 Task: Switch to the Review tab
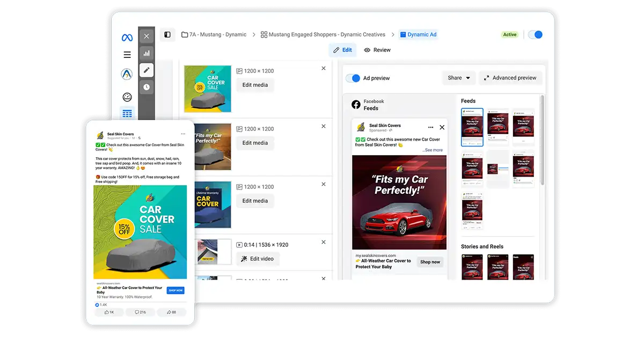click(377, 49)
